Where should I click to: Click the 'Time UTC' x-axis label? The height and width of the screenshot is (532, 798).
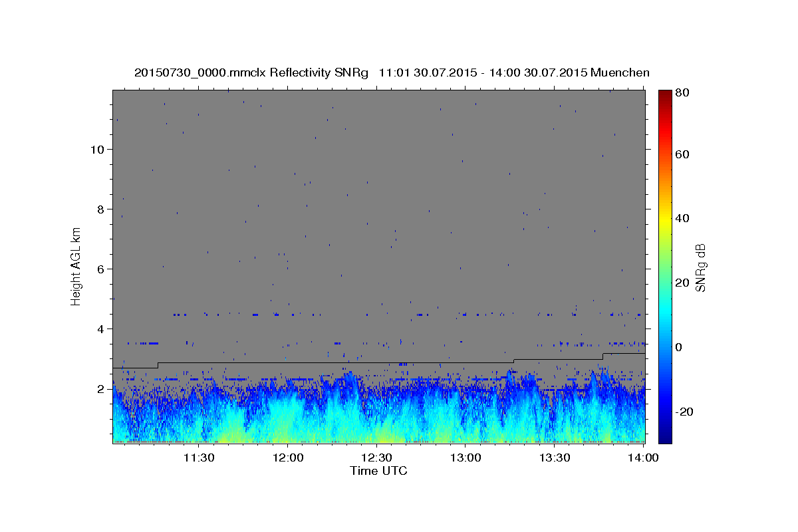(378, 471)
